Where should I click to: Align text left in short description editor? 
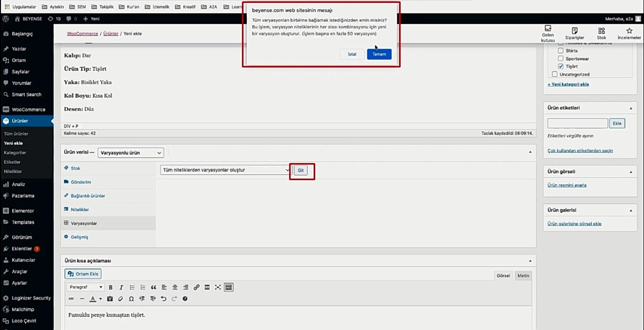coord(164,287)
